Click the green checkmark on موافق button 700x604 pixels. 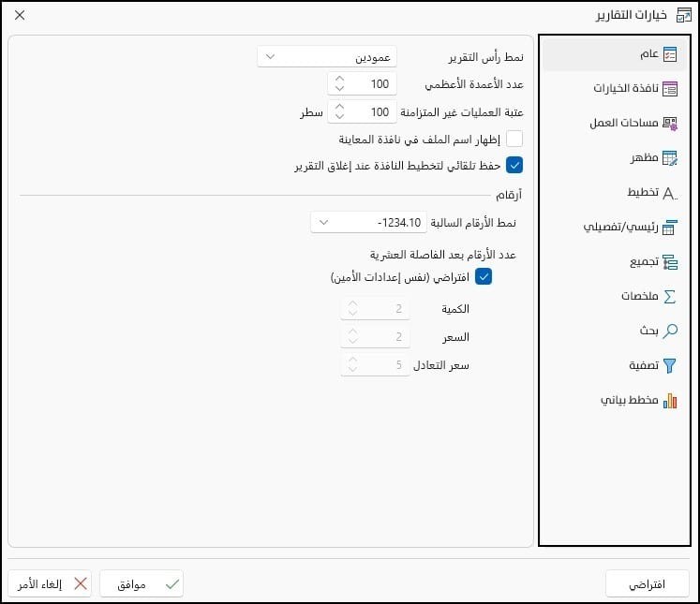click(172, 584)
